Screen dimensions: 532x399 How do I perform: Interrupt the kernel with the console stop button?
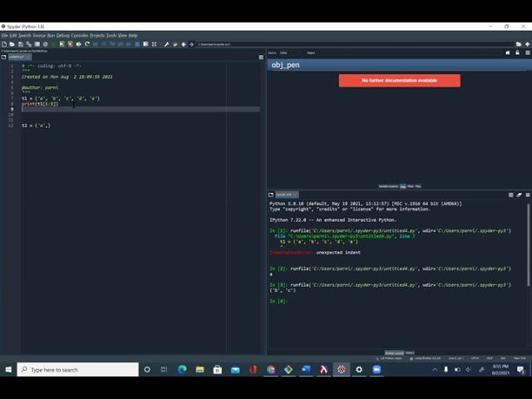tap(510, 195)
